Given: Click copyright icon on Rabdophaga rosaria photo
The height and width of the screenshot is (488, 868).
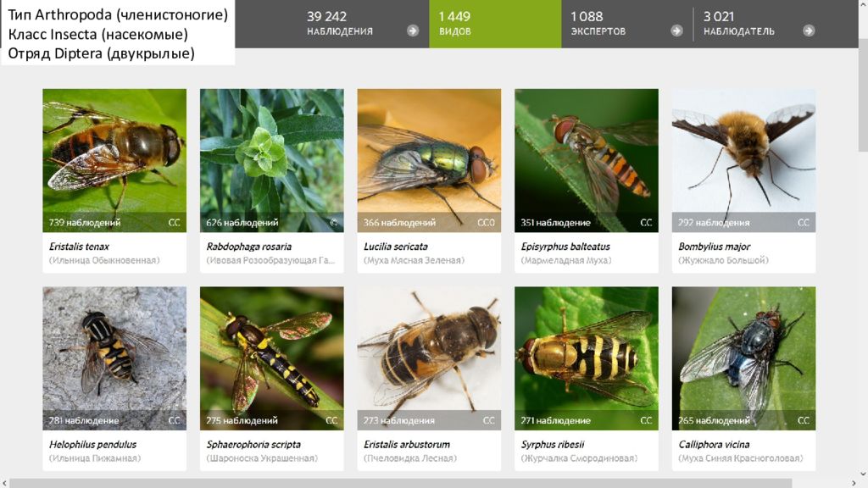Looking at the screenshot, I should (x=334, y=223).
